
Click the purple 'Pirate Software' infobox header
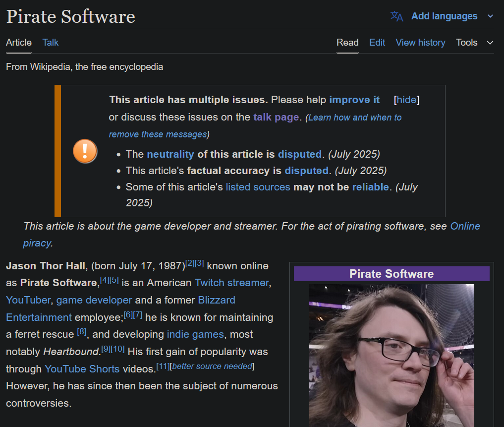tap(392, 274)
